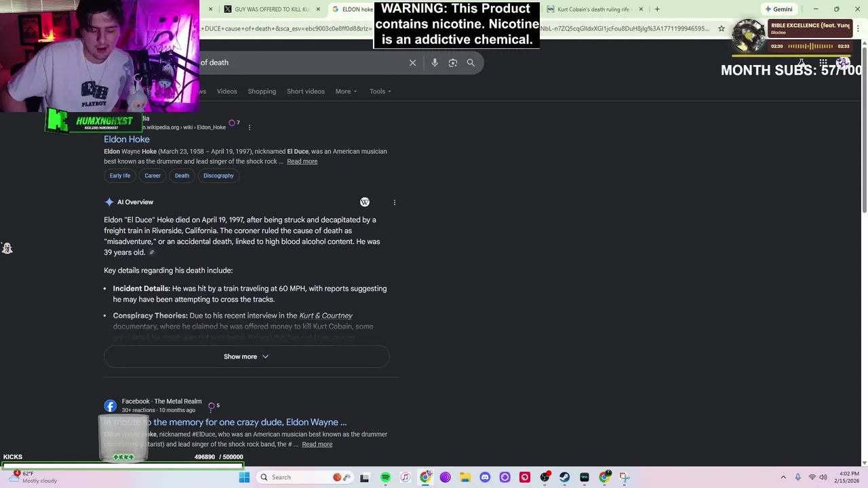
Task: Open Discord from the taskbar
Action: tap(485, 477)
